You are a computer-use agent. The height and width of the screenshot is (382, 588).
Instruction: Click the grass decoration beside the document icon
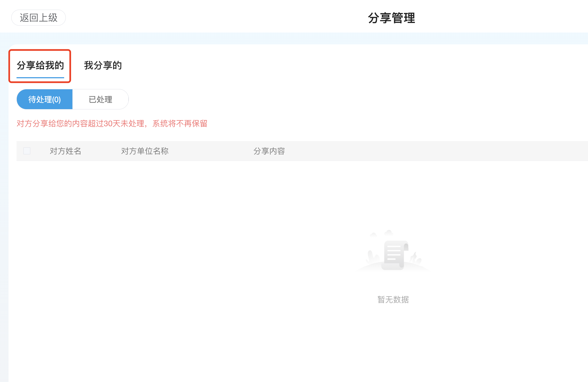click(x=372, y=256)
